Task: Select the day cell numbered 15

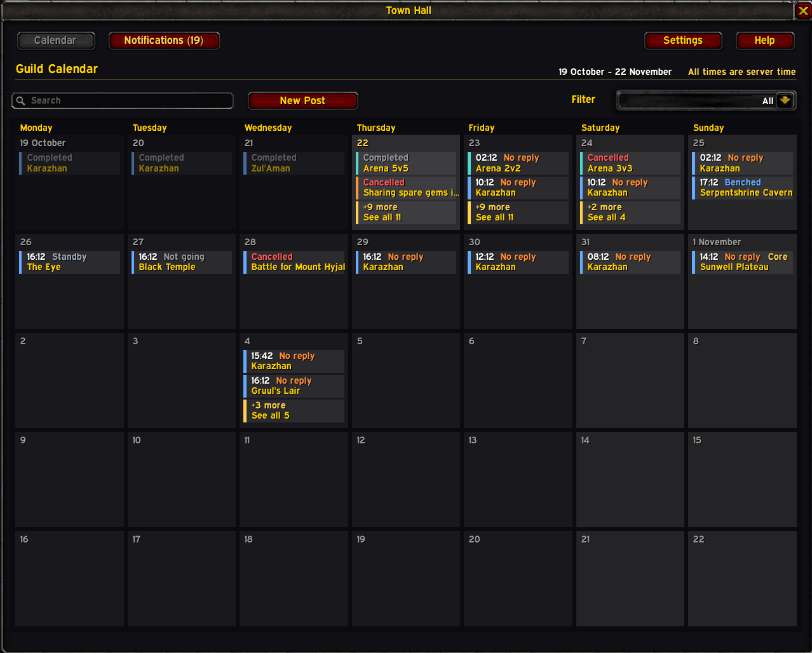Action: point(742,480)
